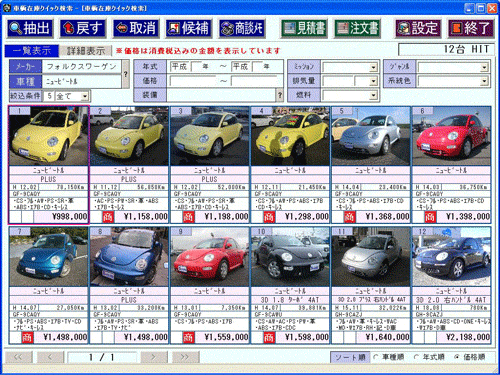Click the 抽出 search toolbar button
The image size is (500, 375).
click(x=30, y=28)
